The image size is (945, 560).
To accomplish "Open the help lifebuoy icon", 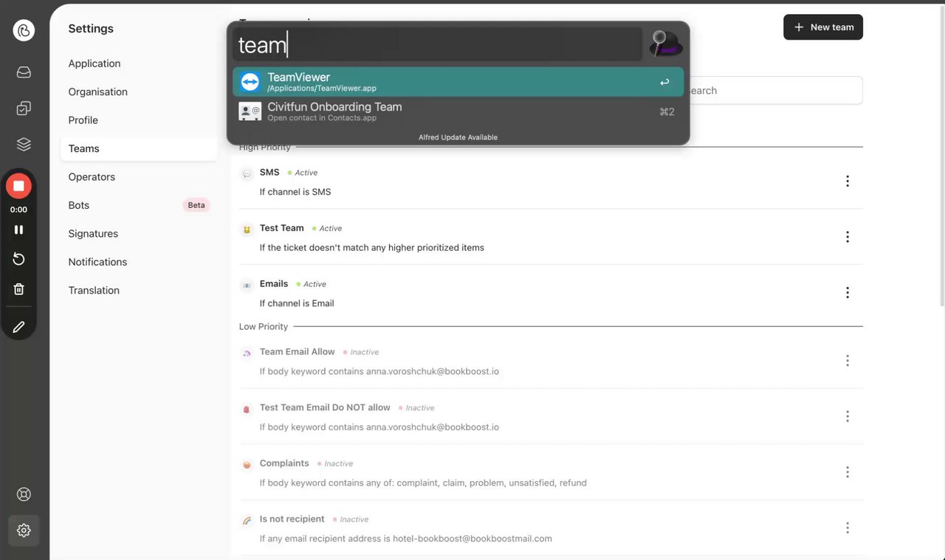I will (24, 494).
